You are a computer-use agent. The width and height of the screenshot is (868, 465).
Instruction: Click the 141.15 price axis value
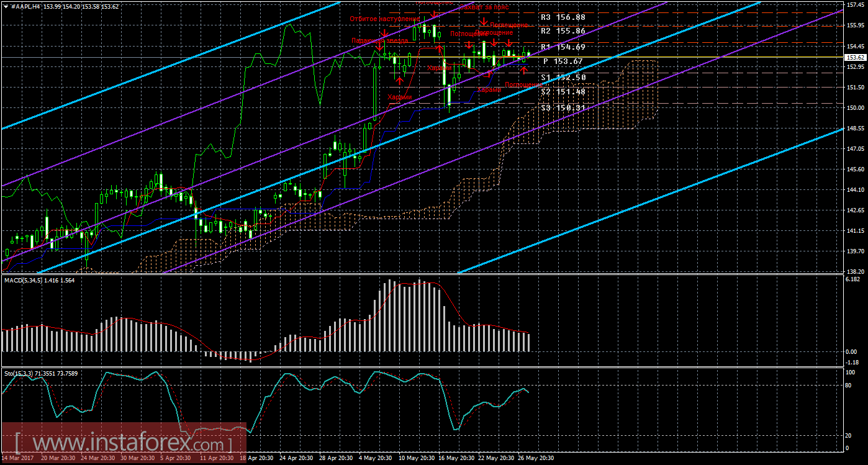855,231
